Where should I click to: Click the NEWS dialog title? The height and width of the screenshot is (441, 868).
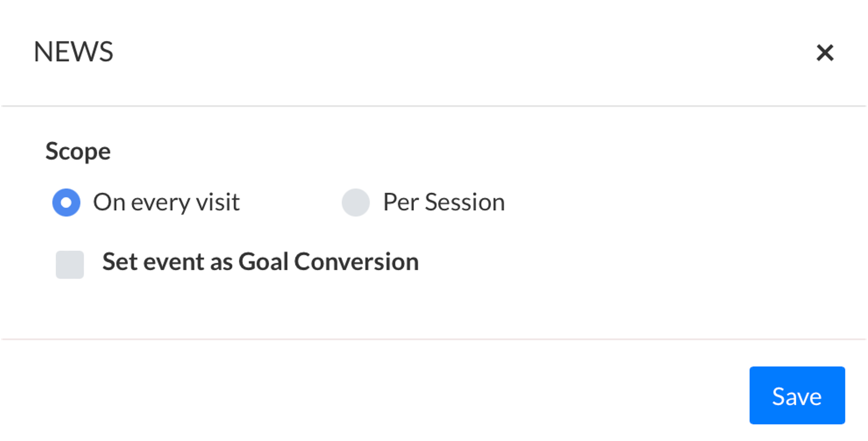[74, 52]
